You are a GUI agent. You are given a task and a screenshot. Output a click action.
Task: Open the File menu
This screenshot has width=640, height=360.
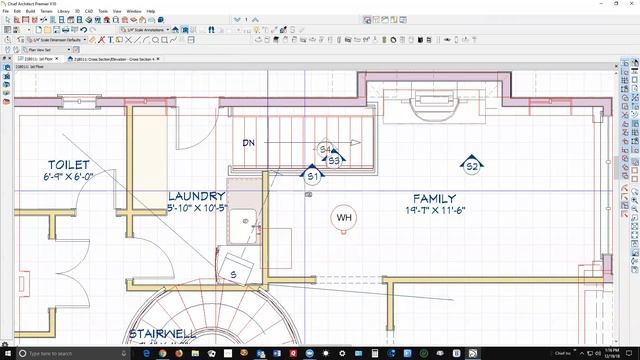(x=6, y=11)
